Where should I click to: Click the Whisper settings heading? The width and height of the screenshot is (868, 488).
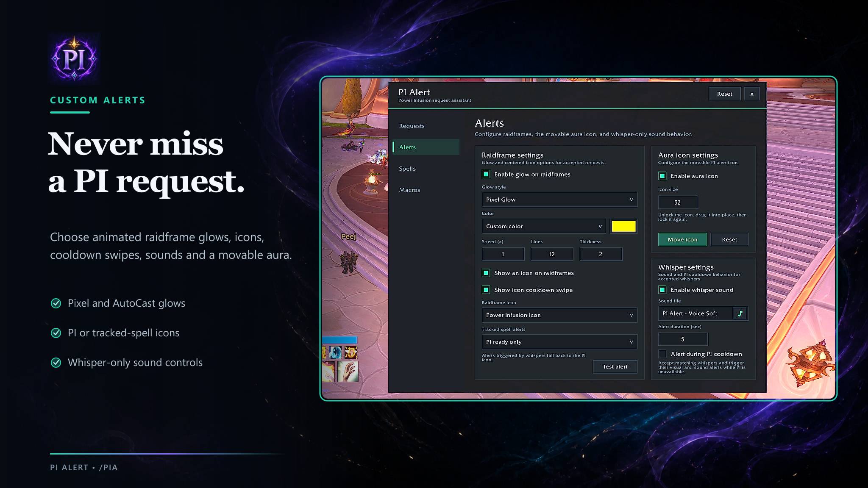pyautogui.click(x=686, y=267)
